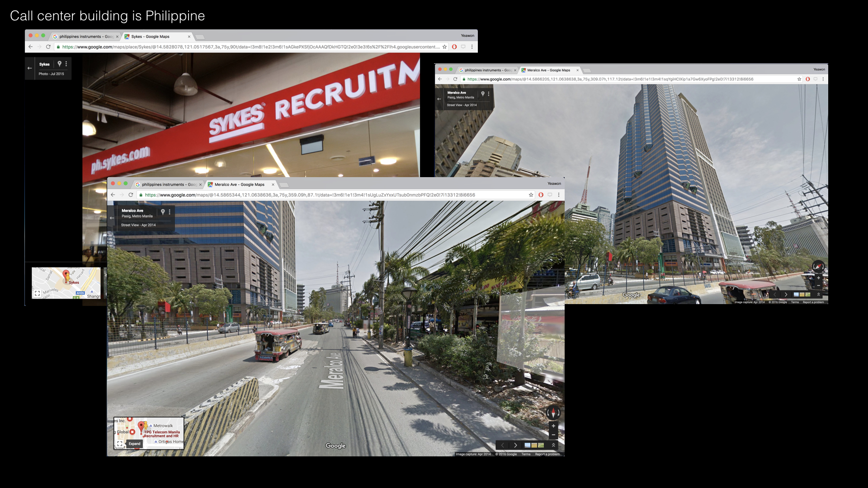Bookmark star in right Meralco Ave window
868x488 pixels.
pyautogui.click(x=799, y=79)
